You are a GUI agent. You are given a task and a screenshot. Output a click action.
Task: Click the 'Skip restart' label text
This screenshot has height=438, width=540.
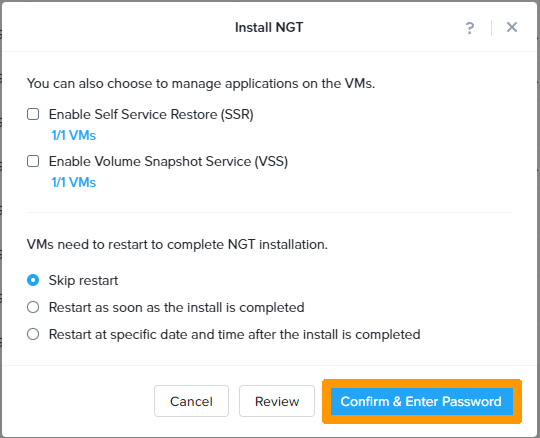point(83,280)
